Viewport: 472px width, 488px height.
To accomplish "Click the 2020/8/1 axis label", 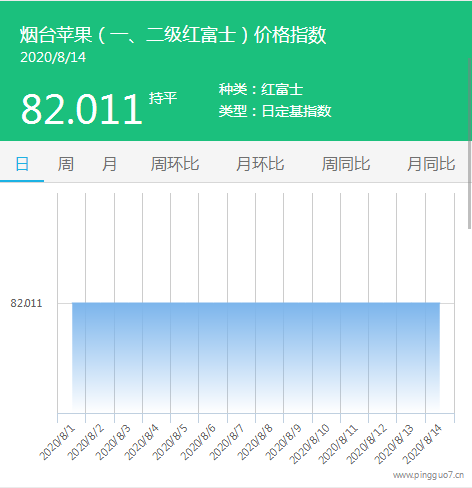I will pyautogui.click(x=57, y=443).
